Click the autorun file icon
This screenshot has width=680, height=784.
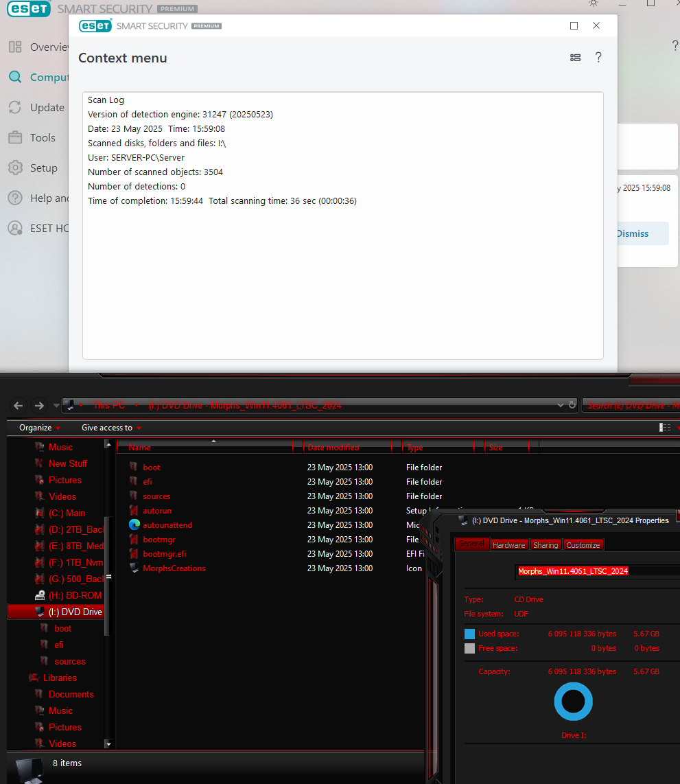coord(133,510)
